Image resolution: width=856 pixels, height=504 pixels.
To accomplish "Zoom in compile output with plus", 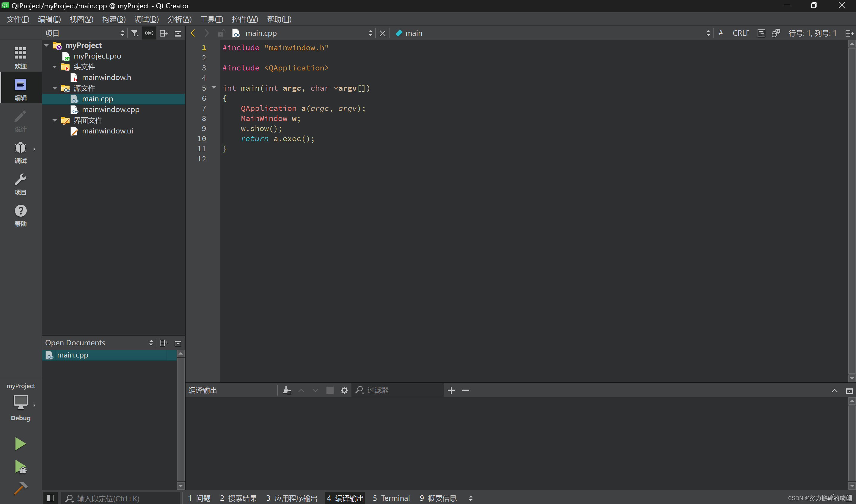I will 451,390.
